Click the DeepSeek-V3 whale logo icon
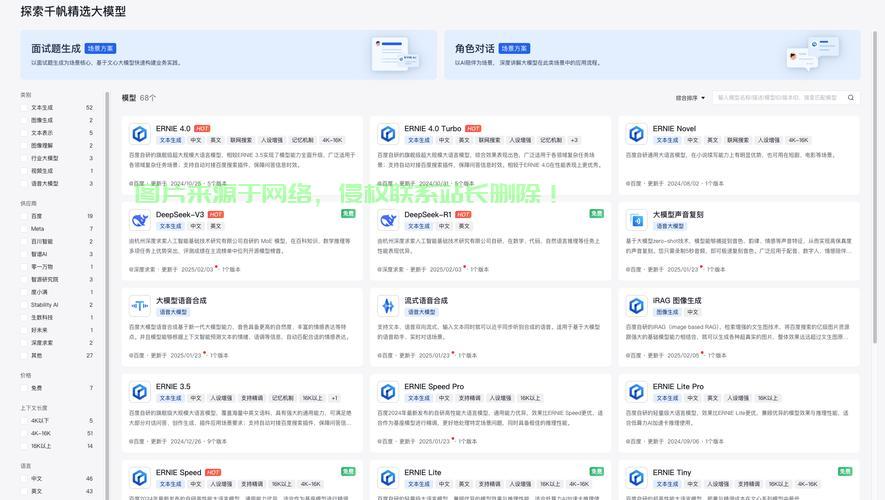 click(139, 220)
